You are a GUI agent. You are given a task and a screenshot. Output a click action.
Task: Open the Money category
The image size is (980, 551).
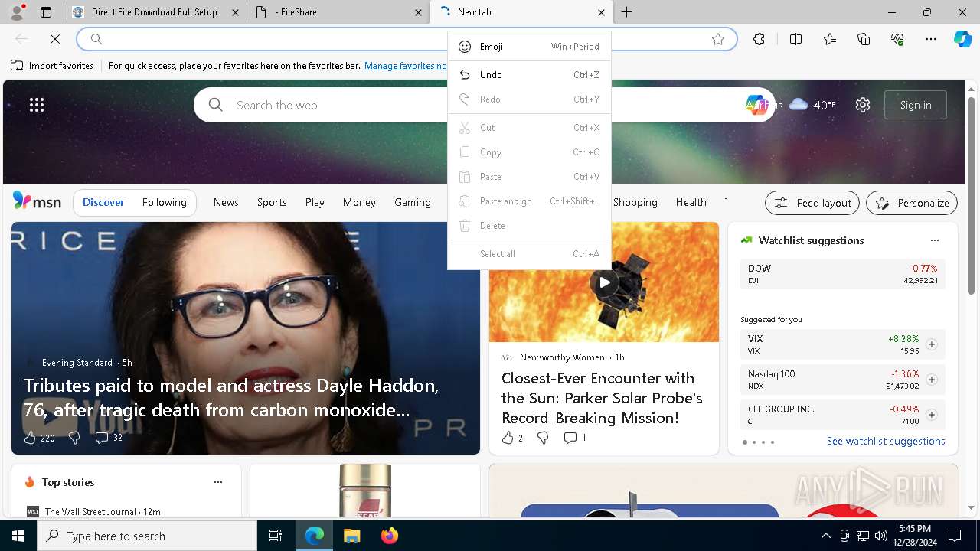click(359, 202)
